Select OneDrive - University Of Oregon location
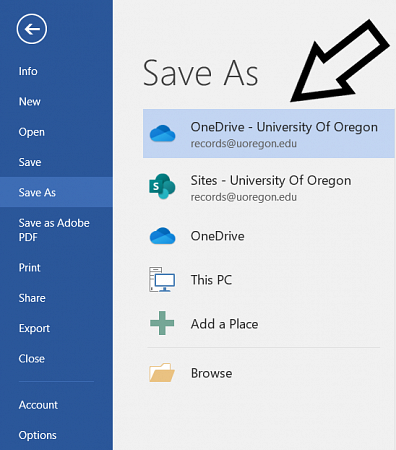The height and width of the screenshot is (450, 396). tap(269, 133)
